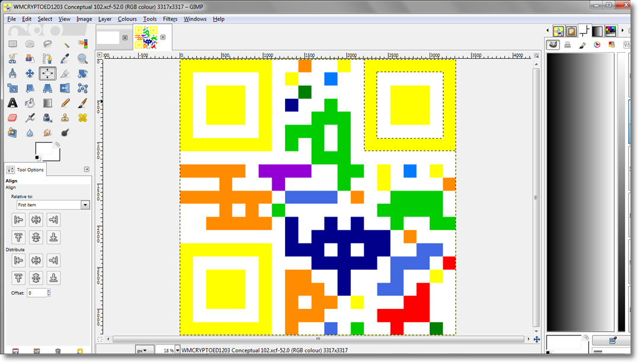
Task: Open the Tool Options tab configuration menu
Action: tap(87, 169)
